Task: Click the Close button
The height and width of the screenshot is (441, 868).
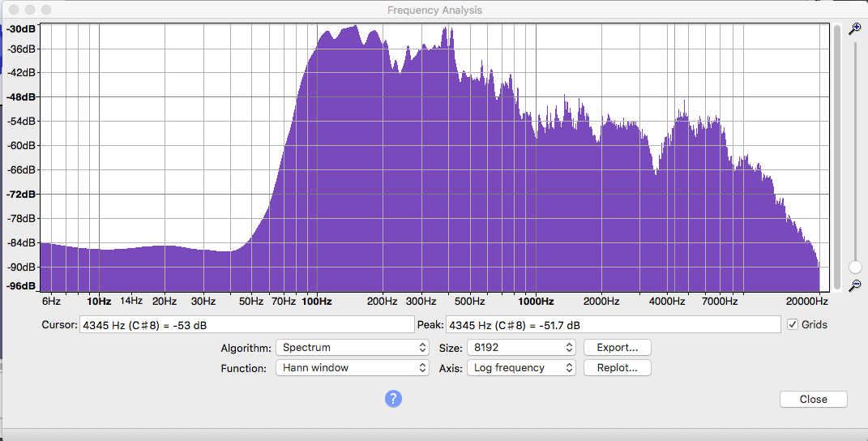Action: (x=813, y=399)
